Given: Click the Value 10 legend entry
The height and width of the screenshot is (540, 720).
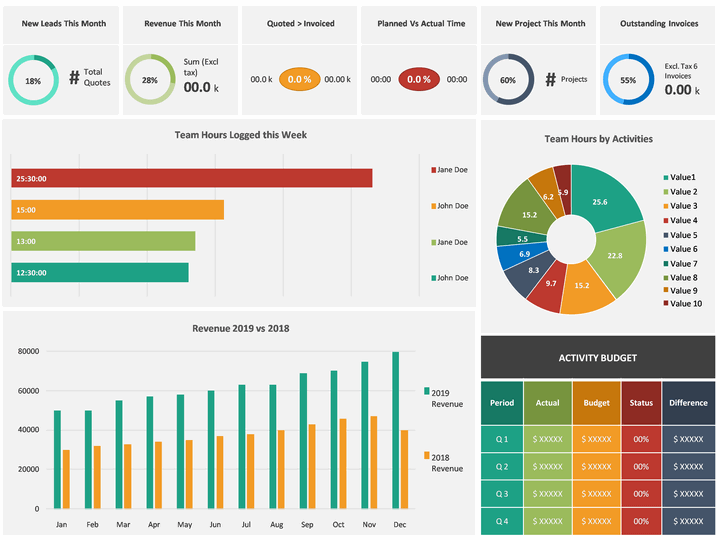Looking at the screenshot, I should tap(682, 304).
